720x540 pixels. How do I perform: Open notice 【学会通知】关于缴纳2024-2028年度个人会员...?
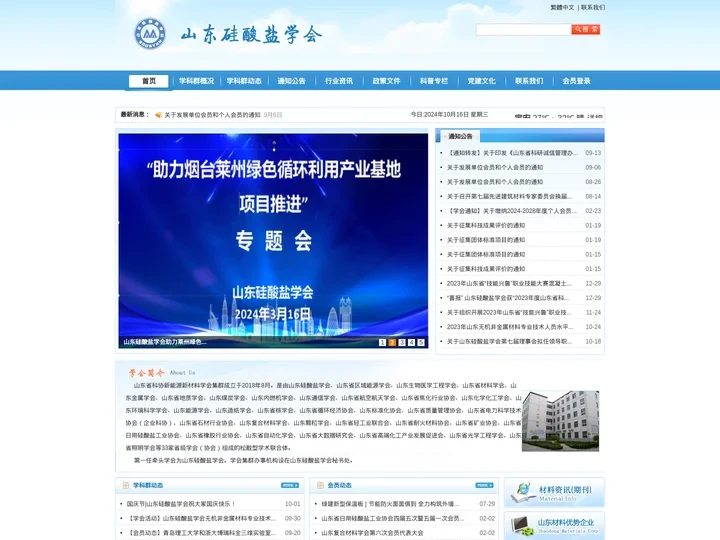(x=512, y=211)
